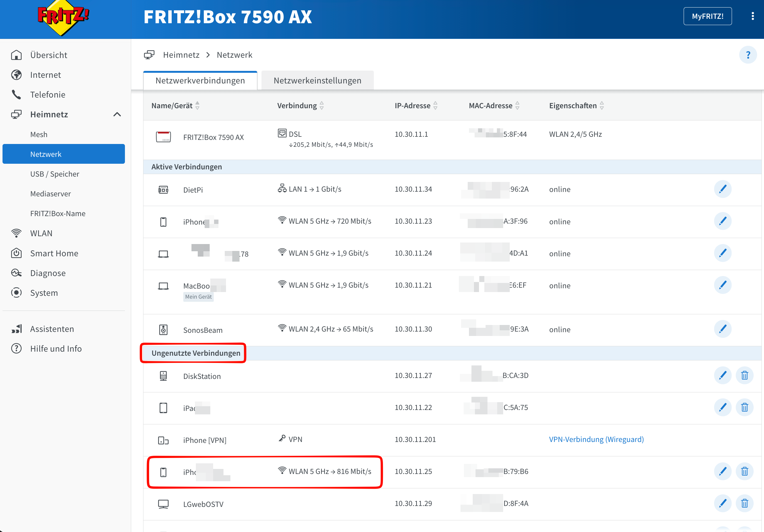Click the MyFRITZ! button
Screen dimensions: 764x532
(x=707, y=16)
